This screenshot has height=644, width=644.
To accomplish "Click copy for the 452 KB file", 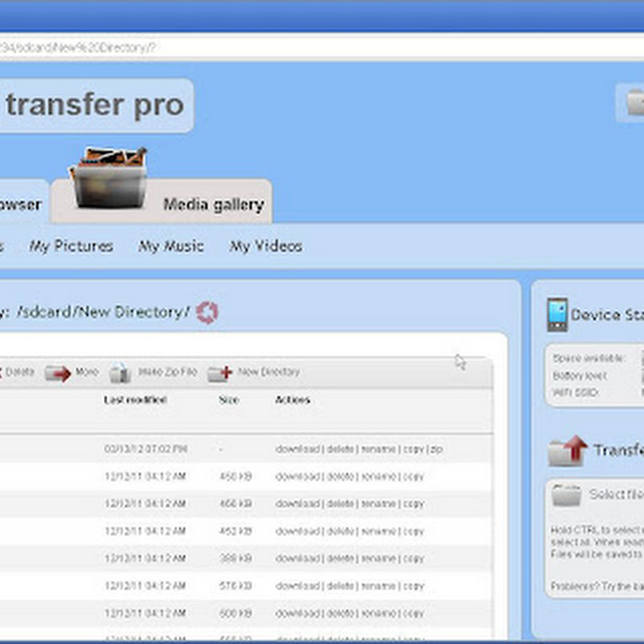I will pos(413,532).
